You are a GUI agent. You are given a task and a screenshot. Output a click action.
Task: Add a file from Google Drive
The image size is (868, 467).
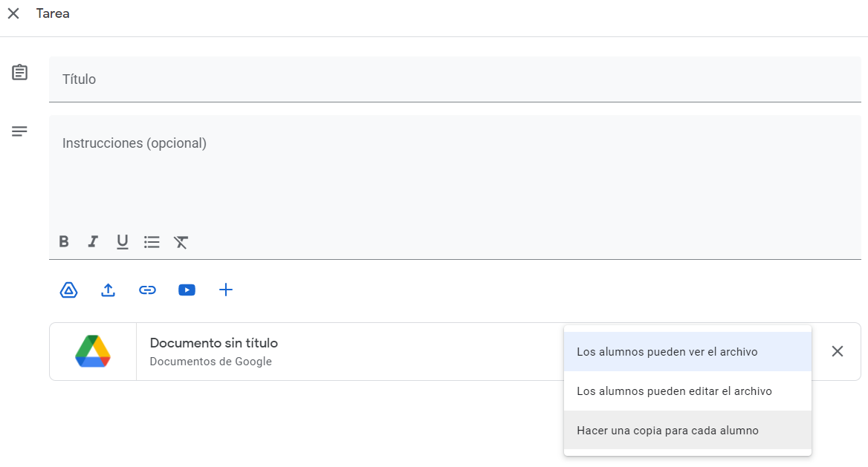[68, 290]
